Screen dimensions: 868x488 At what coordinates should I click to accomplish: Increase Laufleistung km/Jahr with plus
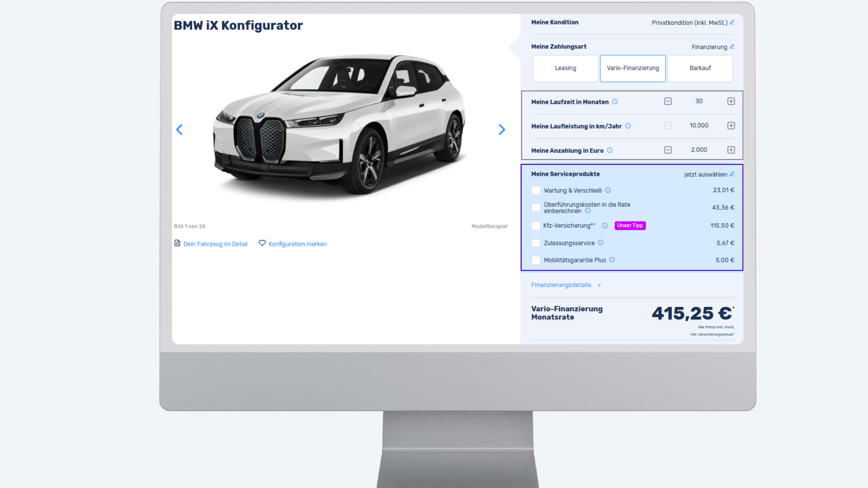point(731,126)
